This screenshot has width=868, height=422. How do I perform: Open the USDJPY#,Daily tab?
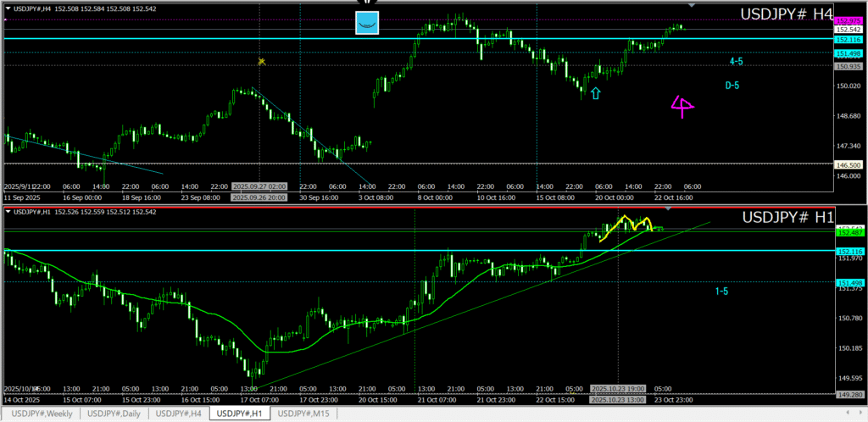click(115, 414)
